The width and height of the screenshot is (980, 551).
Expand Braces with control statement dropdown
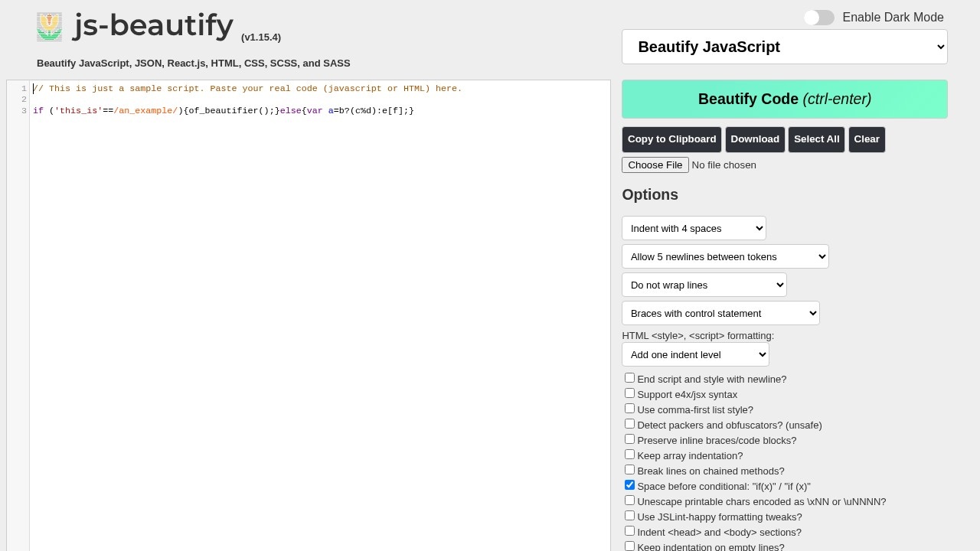point(720,313)
